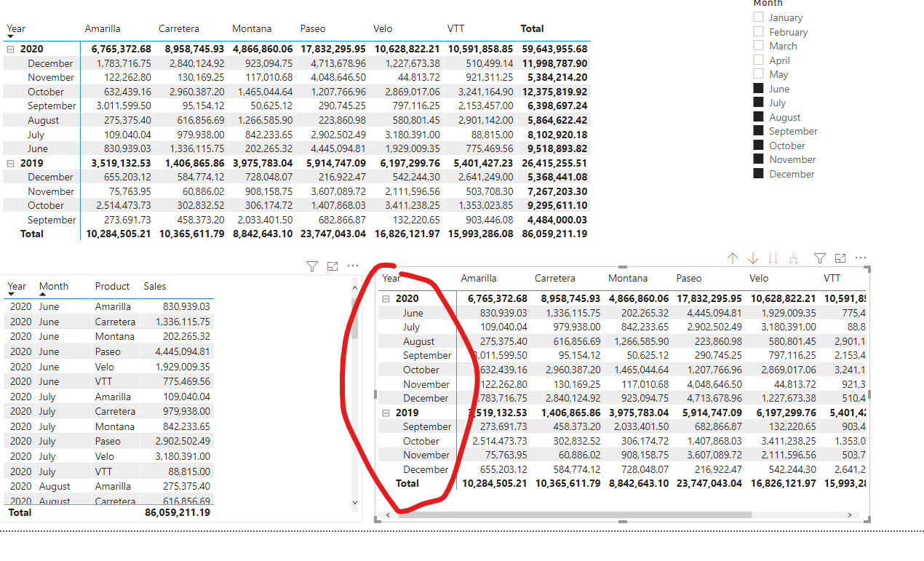This screenshot has width=924, height=561.
Task: Click sort arrow under Month in sales table
Action: [x=43, y=293]
